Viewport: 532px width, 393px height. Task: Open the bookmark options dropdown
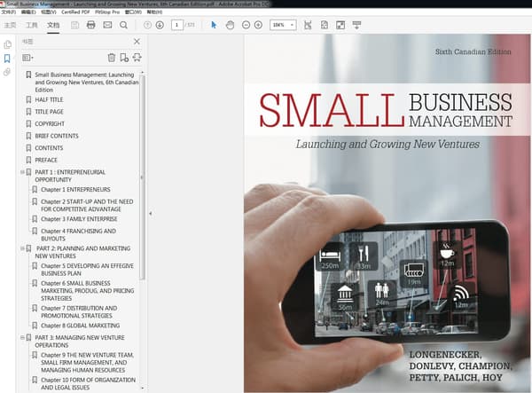pyautogui.click(x=27, y=58)
